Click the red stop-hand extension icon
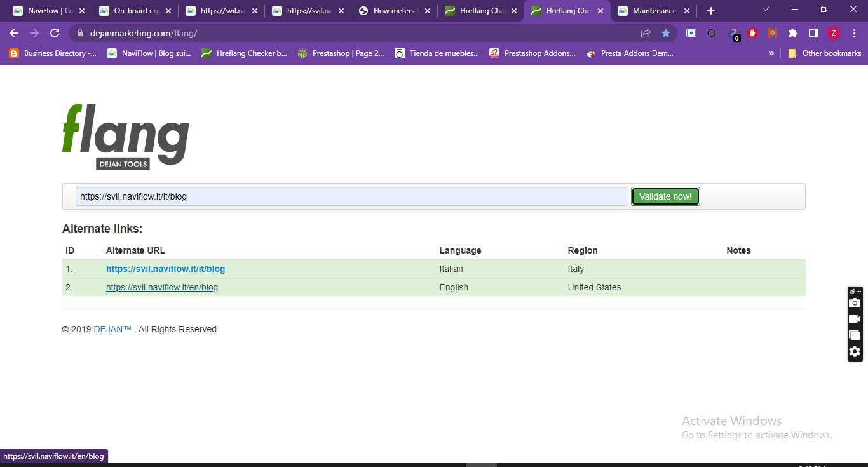This screenshot has width=868, height=467. click(752, 33)
